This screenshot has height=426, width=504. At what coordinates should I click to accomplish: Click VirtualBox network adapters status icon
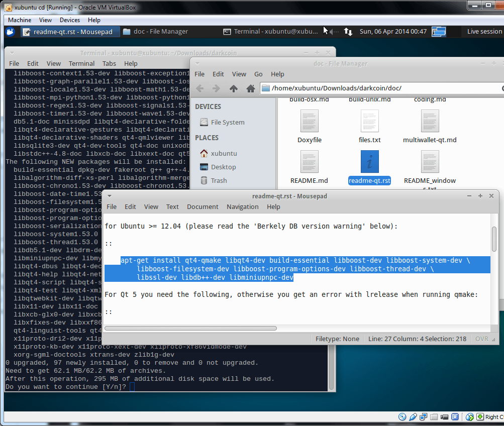[x=423, y=416]
